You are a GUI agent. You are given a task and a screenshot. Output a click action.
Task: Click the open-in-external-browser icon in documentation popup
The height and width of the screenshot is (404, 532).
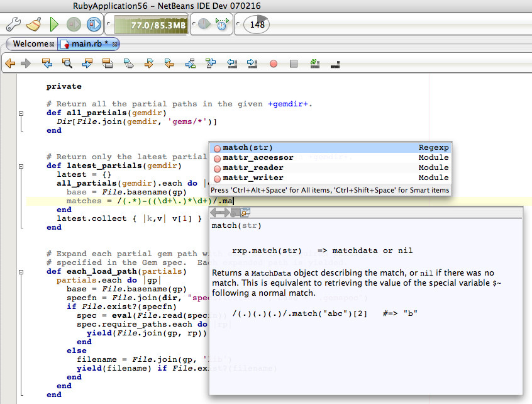coord(245,213)
